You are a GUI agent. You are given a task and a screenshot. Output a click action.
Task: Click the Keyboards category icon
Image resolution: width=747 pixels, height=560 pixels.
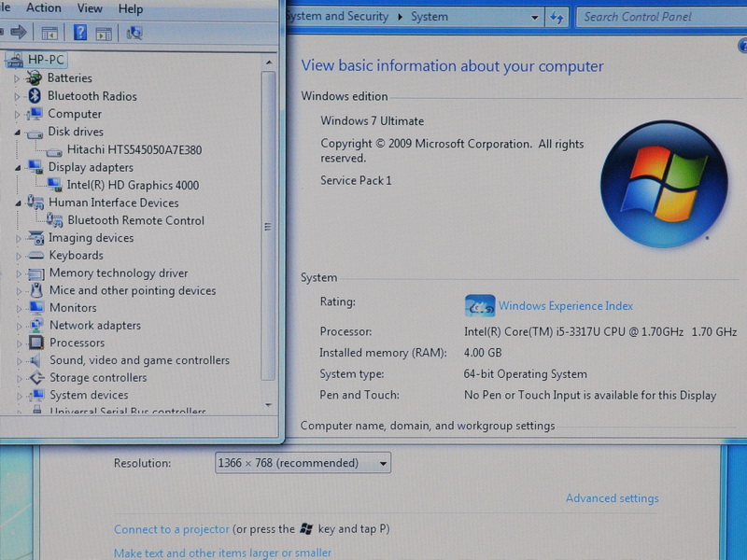[x=35, y=256]
